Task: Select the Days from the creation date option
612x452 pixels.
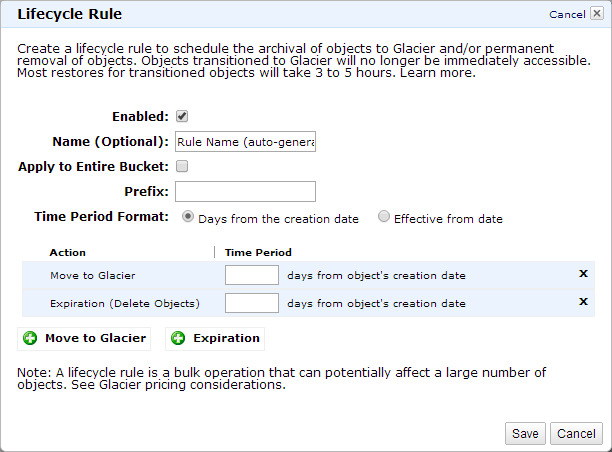Action: coord(188,217)
